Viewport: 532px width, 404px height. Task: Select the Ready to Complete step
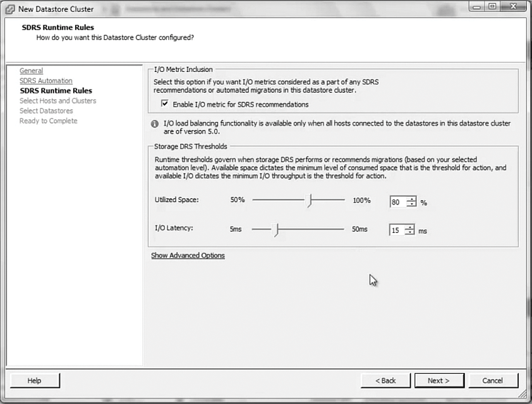49,121
